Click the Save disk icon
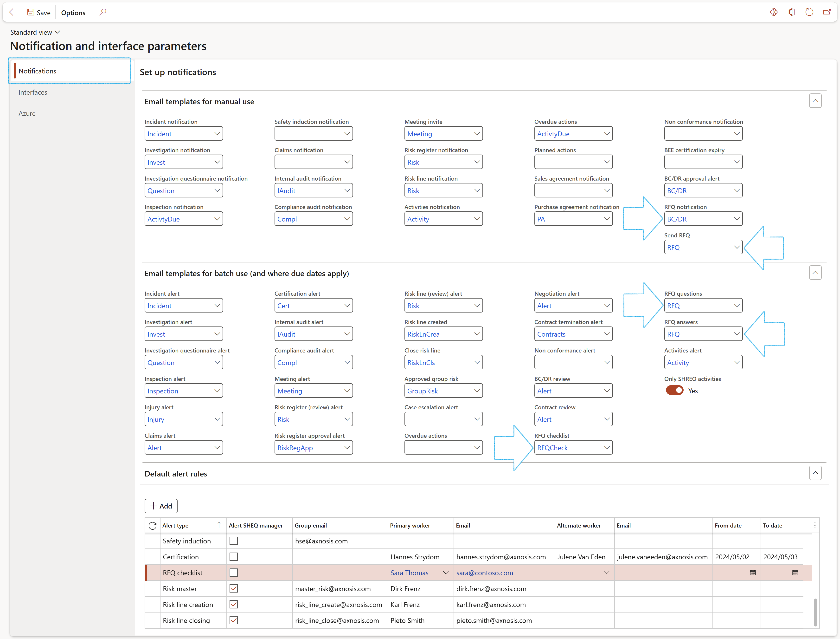The image size is (840, 639). 31,12
